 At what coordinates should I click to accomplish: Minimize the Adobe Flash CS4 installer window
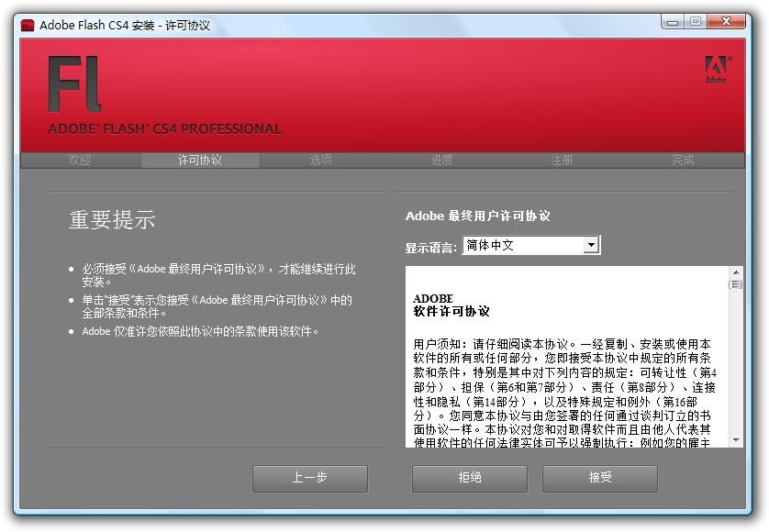pos(673,22)
